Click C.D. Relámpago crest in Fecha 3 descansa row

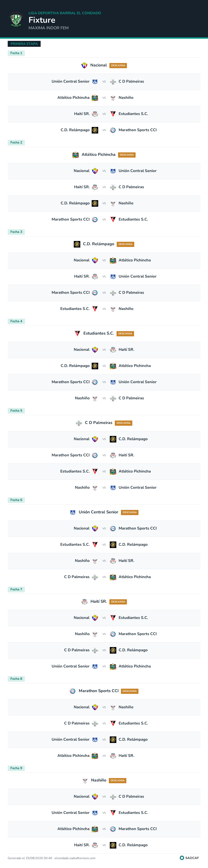point(77,244)
